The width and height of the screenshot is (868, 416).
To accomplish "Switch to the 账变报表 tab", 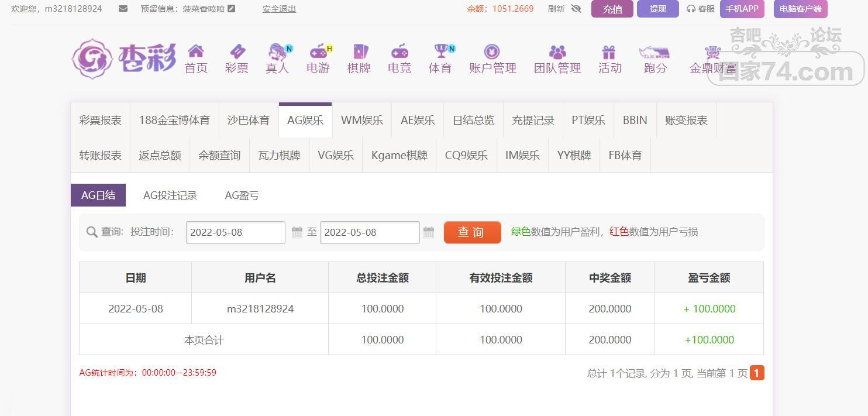I will click(686, 120).
